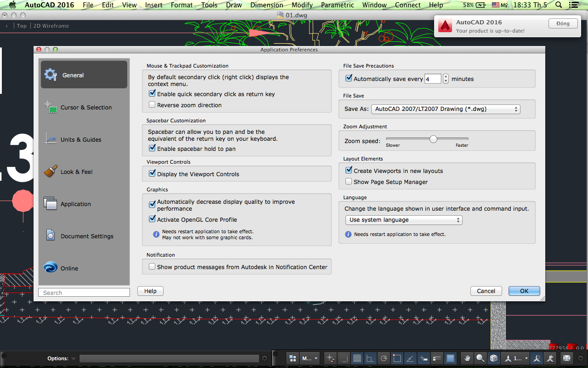Expand the Options arrow in command line
The width and height of the screenshot is (588, 368).
click(x=73, y=358)
